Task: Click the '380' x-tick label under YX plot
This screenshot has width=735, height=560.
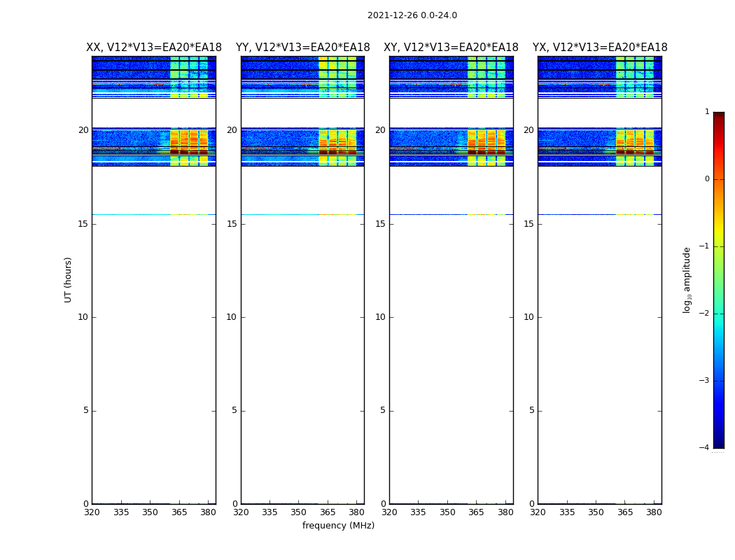Action: click(x=654, y=512)
